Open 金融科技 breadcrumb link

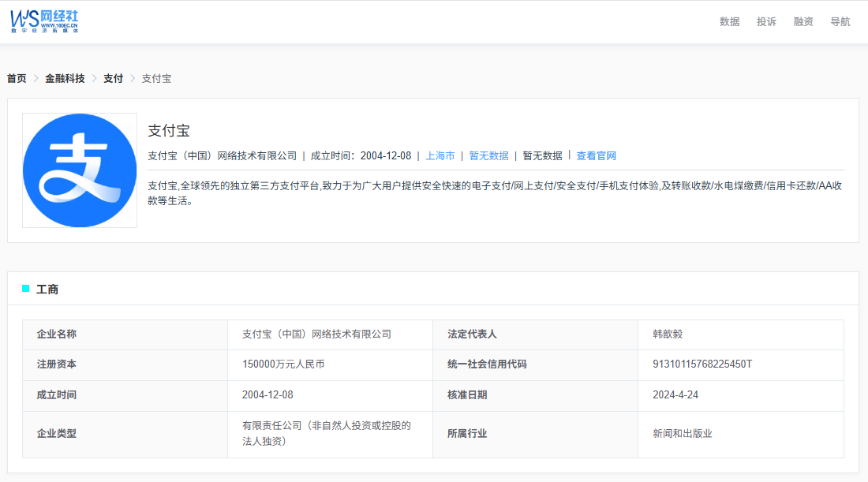pyautogui.click(x=65, y=79)
